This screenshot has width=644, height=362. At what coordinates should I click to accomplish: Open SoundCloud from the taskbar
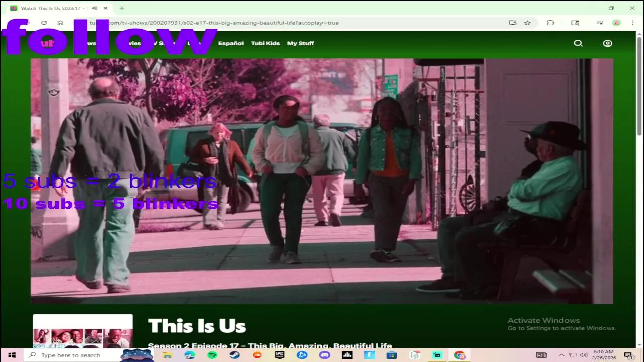[x=257, y=355]
